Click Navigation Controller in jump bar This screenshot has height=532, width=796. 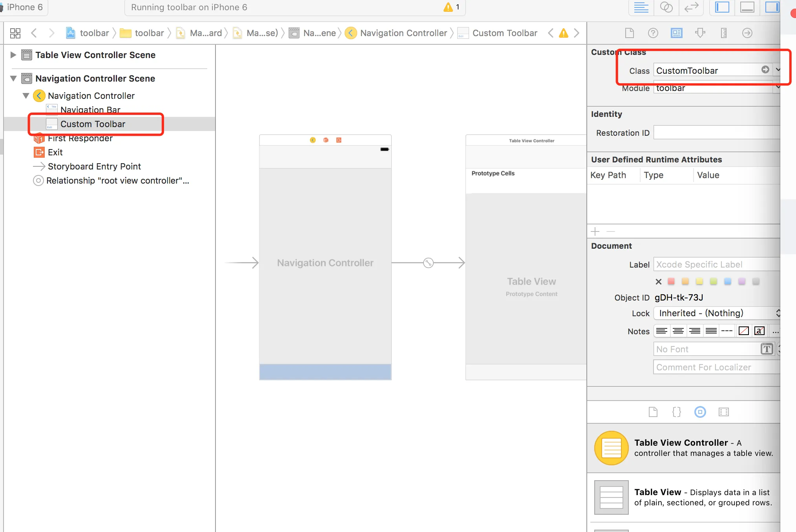pyautogui.click(x=403, y=33)
